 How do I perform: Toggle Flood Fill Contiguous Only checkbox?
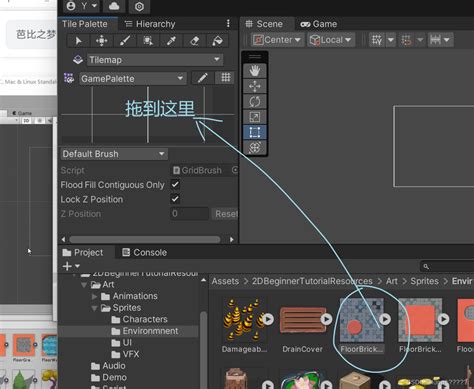(x=175, y=184)
